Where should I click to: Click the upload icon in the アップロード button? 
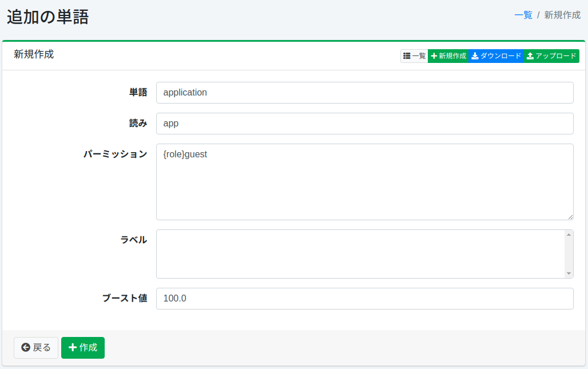(530, 56)
